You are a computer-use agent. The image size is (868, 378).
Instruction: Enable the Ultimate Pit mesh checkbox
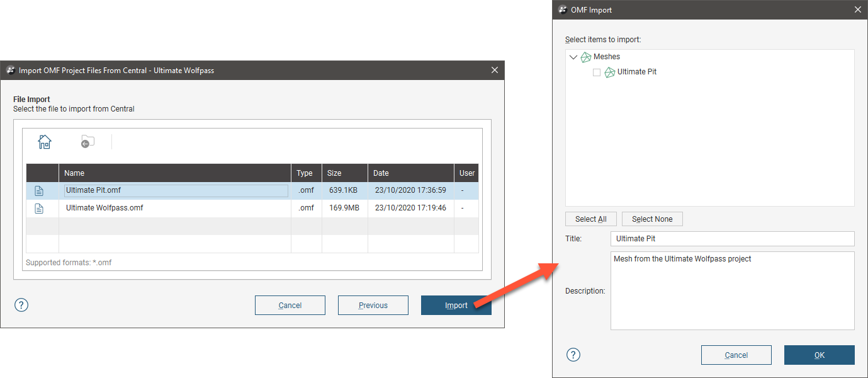pos(597,72)
